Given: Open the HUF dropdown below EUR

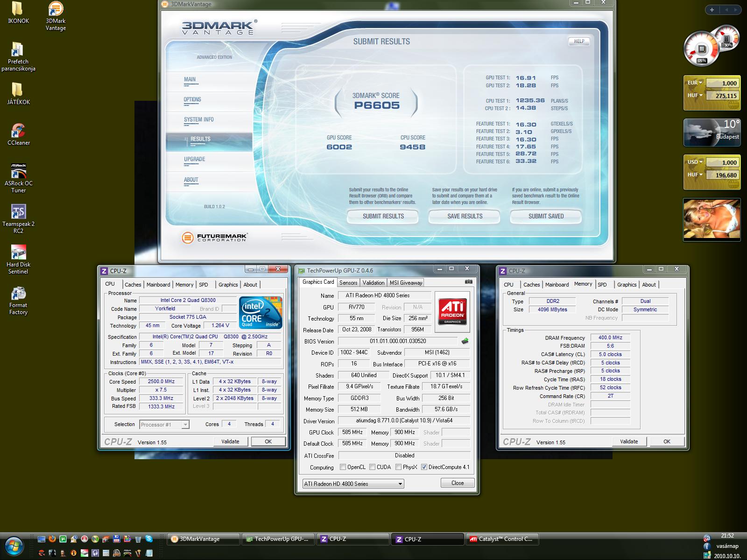Looking at the screenshot, I should coord(695,95).
